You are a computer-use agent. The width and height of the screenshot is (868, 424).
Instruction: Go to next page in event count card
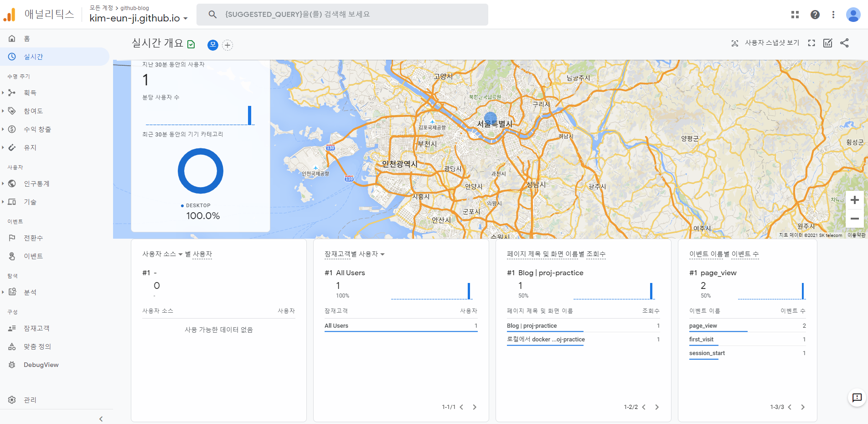point(803,407)
